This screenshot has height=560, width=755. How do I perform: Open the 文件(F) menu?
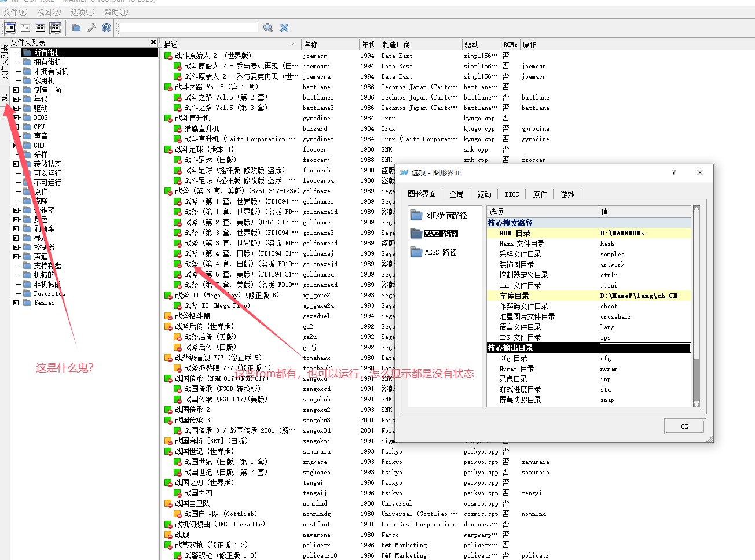[x=16, y=12]
